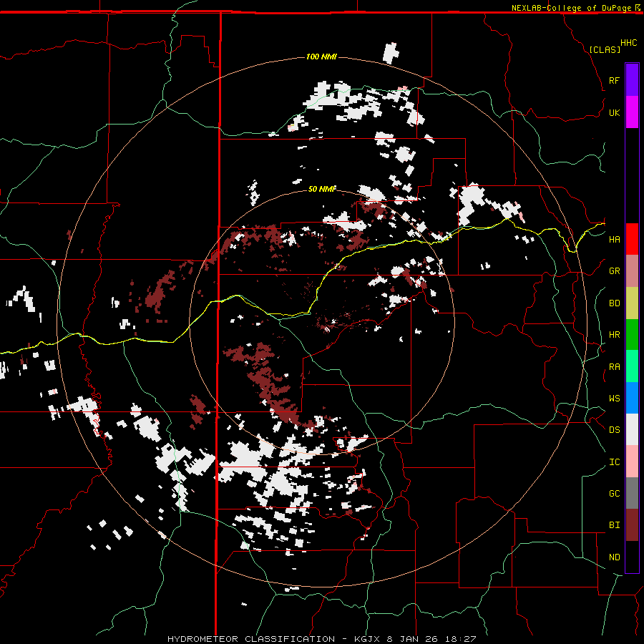Click the NEXLAB-College of DuPage credit text
This screenshot has height=644, width=644.
(x=571, y=8)
